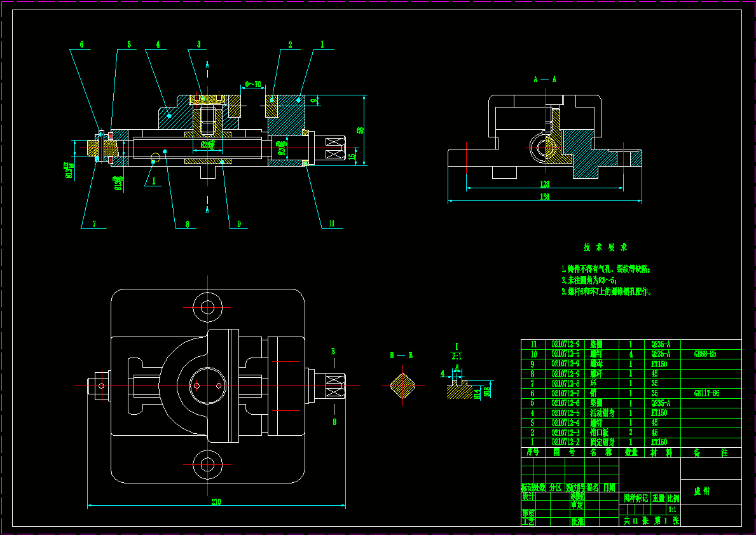Pick balloon number 3 above the section view

198,45
